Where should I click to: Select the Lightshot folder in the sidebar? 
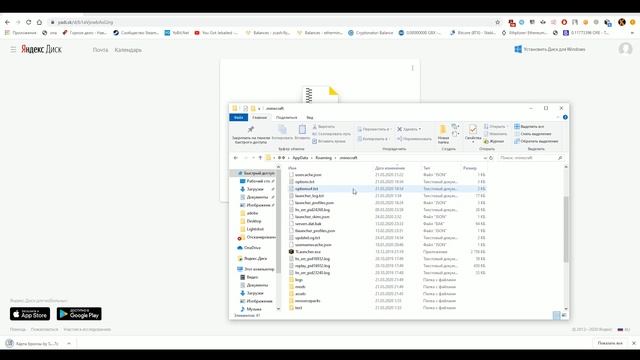pyautogui.click(x=252, y=229)
